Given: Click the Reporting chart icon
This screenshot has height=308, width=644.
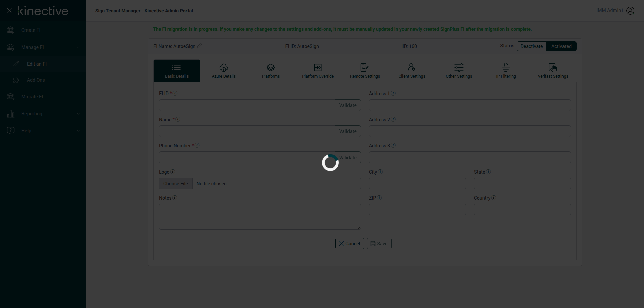Looking at the screenshot, I should [x=11, y=114].
